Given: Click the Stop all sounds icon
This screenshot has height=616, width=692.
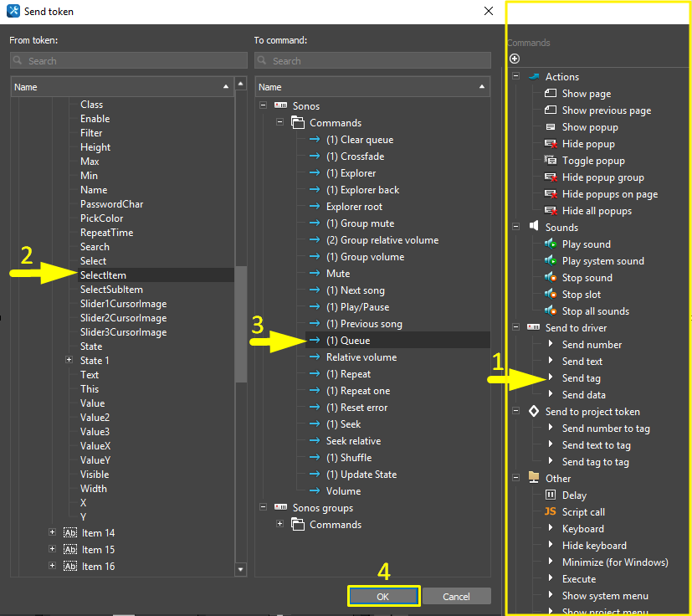Looking at the screenshot, I should click(550, 311).
